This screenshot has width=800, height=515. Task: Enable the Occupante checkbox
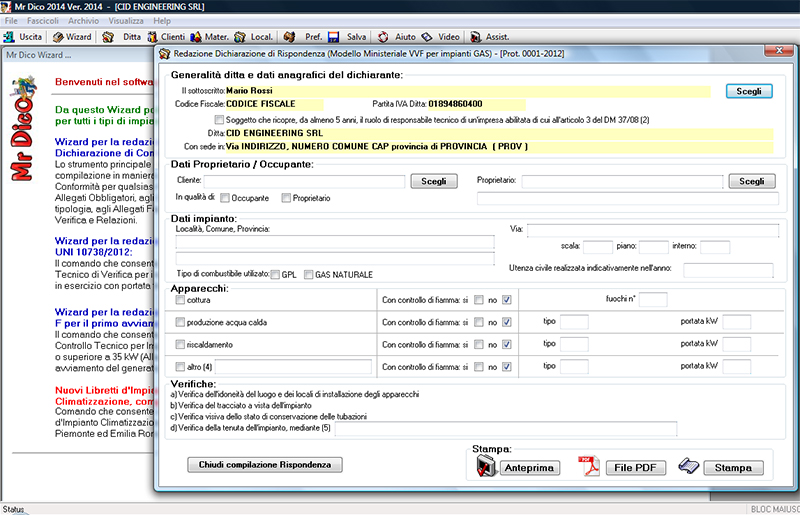click(226, 199)
